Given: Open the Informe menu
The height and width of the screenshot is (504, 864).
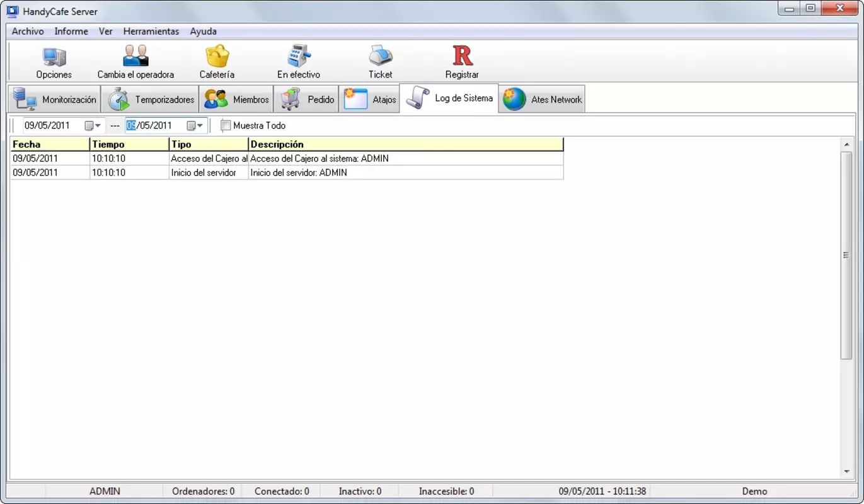Looking at the screenshot, I should click(71, 31).
